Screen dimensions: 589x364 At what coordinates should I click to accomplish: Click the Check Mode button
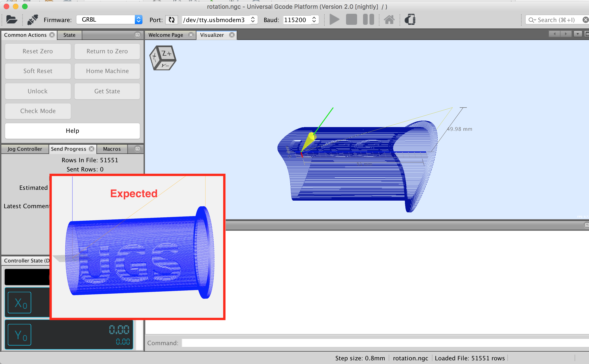[38, 111]
